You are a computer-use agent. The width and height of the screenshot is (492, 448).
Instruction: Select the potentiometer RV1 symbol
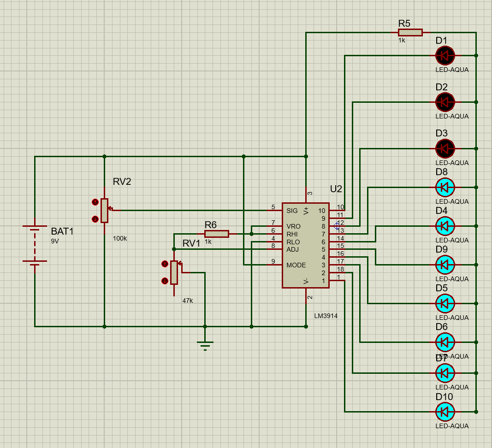point(175,272)
